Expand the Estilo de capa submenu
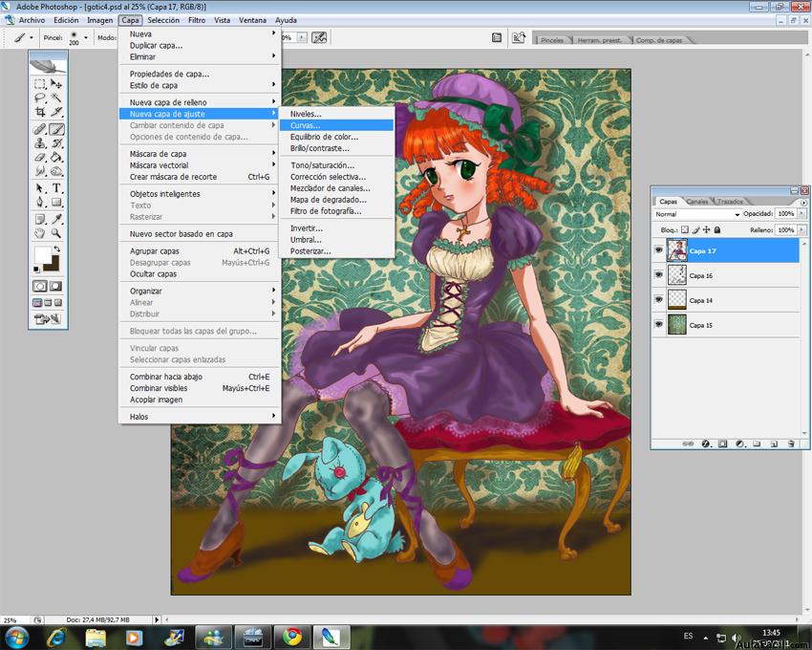The width and height of the screenshot is (812, 650). (x=200, y=85)
